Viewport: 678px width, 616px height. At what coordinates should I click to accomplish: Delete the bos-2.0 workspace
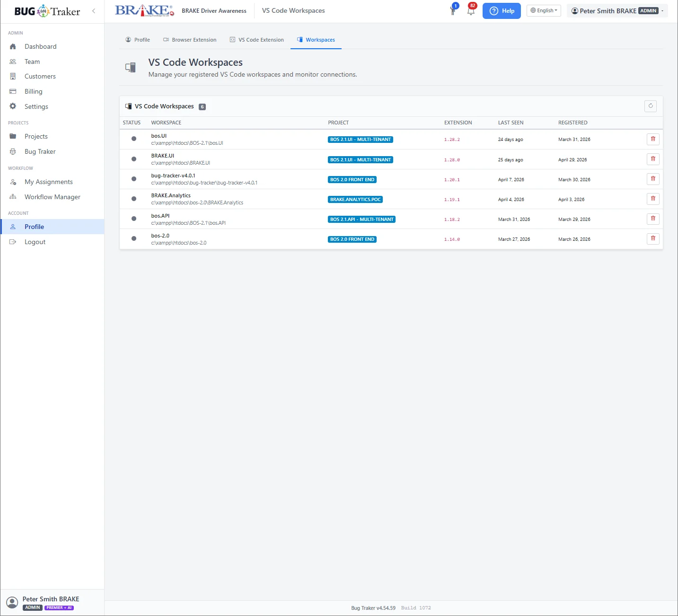[653, 238]
